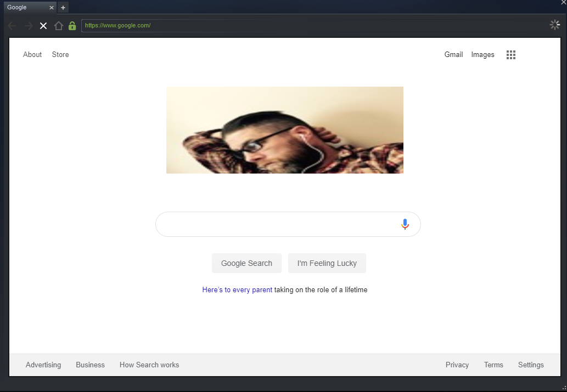Select the Google tab
The width and height of the screenshot is (567, 392).
pyautogui.click(x=30, y=8)
